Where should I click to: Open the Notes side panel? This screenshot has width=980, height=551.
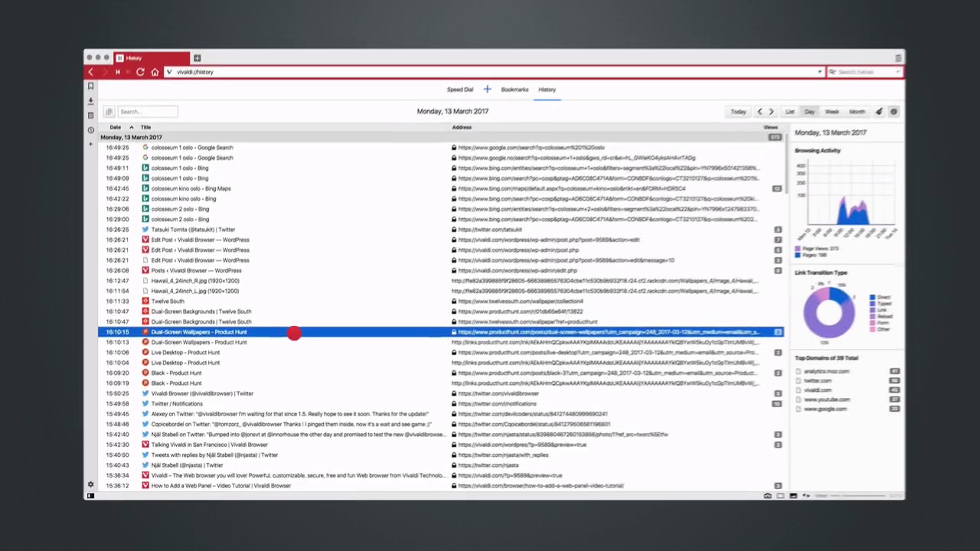coord(90,116)
